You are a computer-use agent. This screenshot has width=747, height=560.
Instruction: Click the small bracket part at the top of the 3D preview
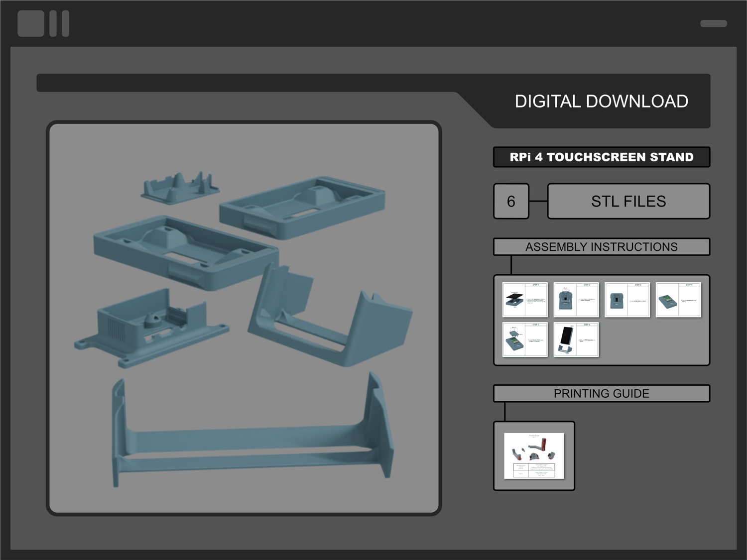point(180,188)
